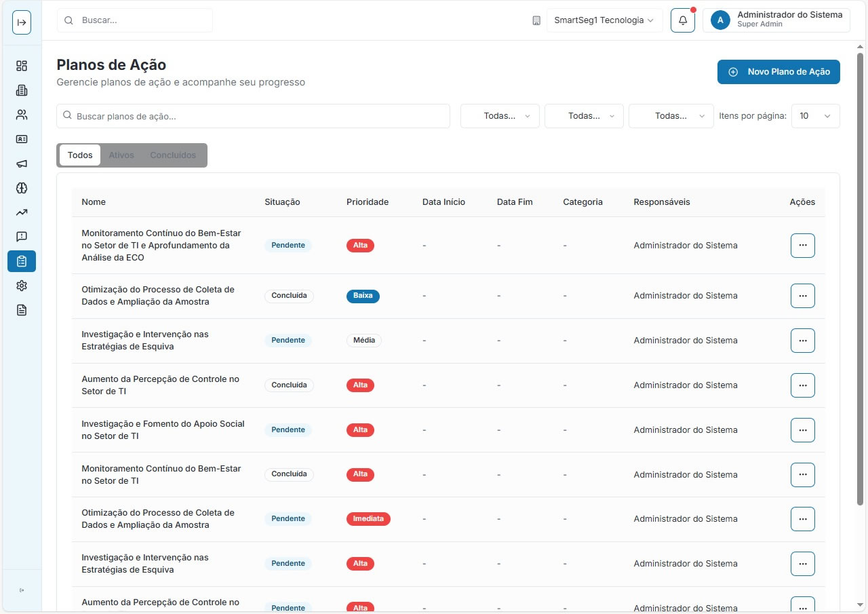Open the dashboard grid icon in sidebar
Image resolution: width=868 pixels, height=614 pixels.
pos(22,66)
